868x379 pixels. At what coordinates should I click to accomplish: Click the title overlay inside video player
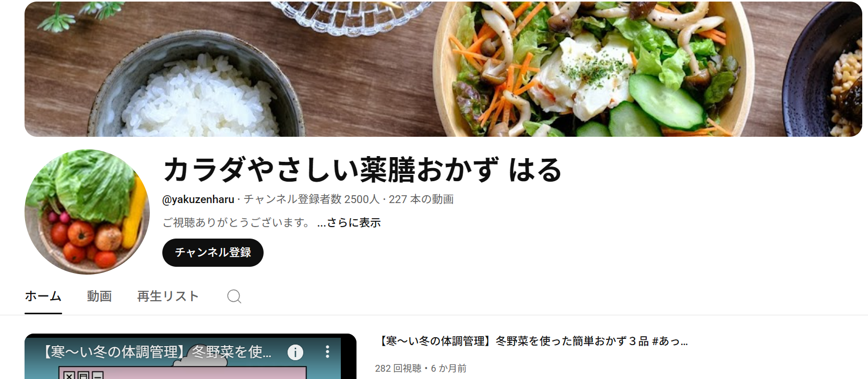157,352
